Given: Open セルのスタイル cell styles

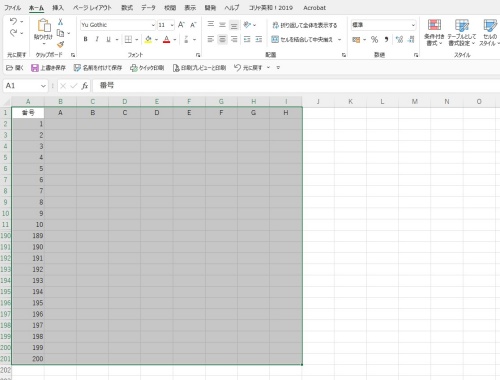Looking at the screenshot, I should point(490,32).
